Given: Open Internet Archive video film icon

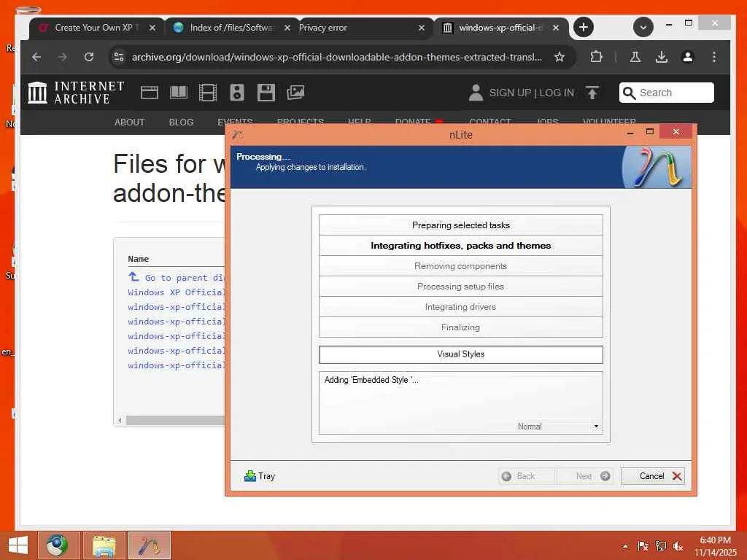Looking at the screenshot, I should (x=208, y=93).
